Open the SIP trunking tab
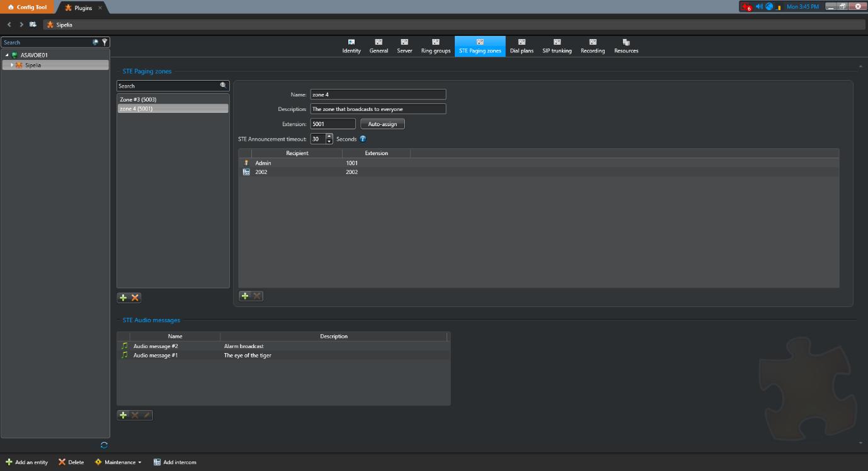868x471 pixels. click(x=557, y=47)
